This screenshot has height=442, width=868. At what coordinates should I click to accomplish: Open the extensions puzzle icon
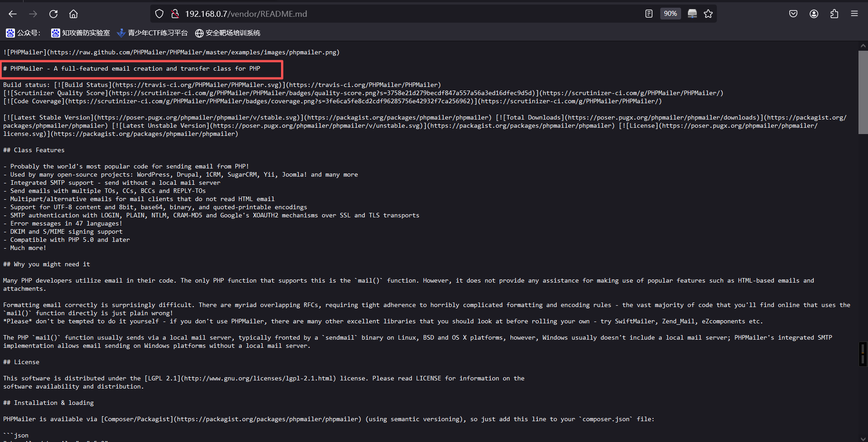click(x=834, y=14)
